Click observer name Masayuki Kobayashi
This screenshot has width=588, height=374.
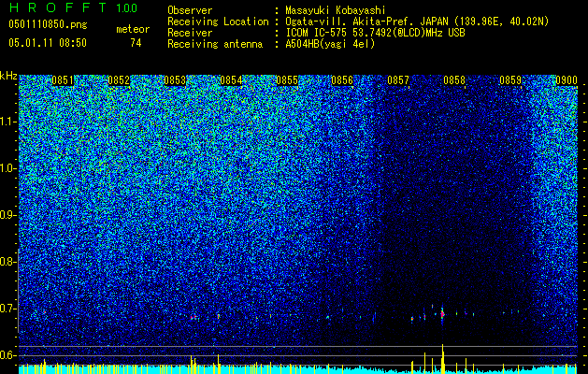click(336, 10)
